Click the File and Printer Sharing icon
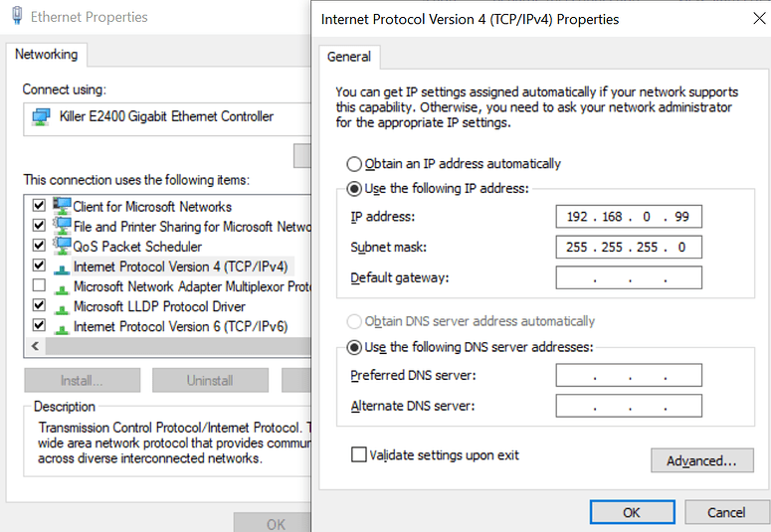771x532 pixels. pyautogui.click(x=62, y=227)
